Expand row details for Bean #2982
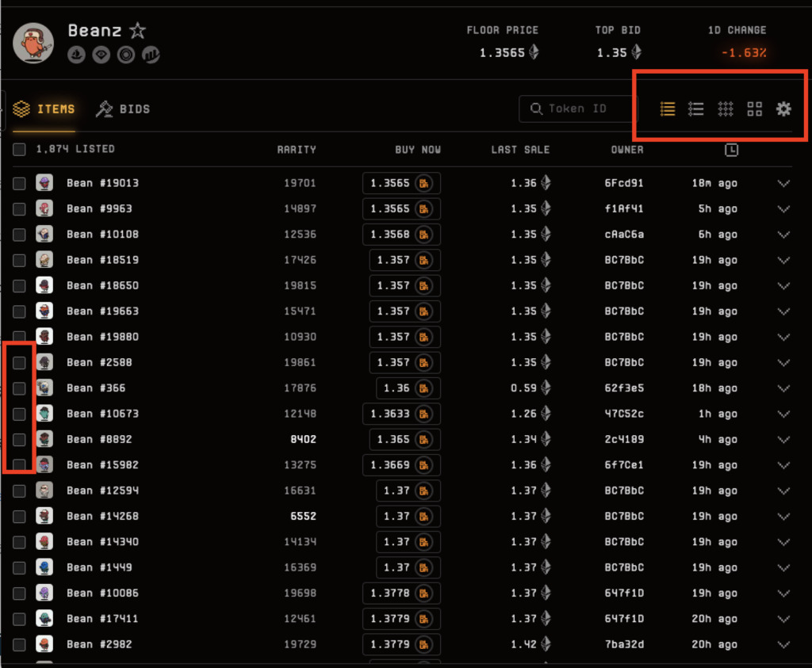 tap(783, 644)
